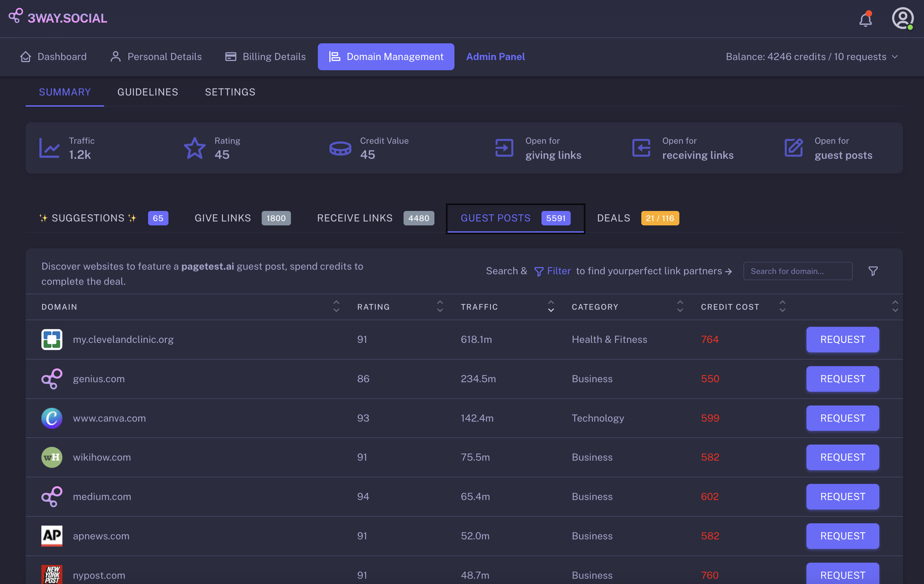Viewport: 924px width, 584px height.
Task: Sort the table by Rating column
Action: pyautogui.click(x=440, y=306)
